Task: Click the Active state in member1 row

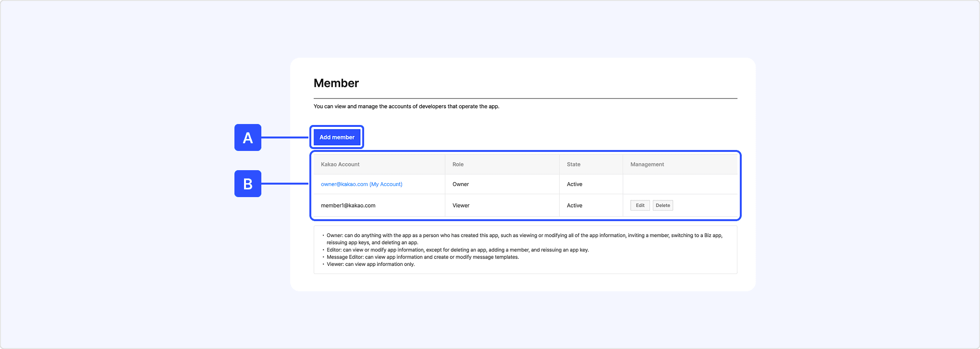Action: (x=574, y=205)
